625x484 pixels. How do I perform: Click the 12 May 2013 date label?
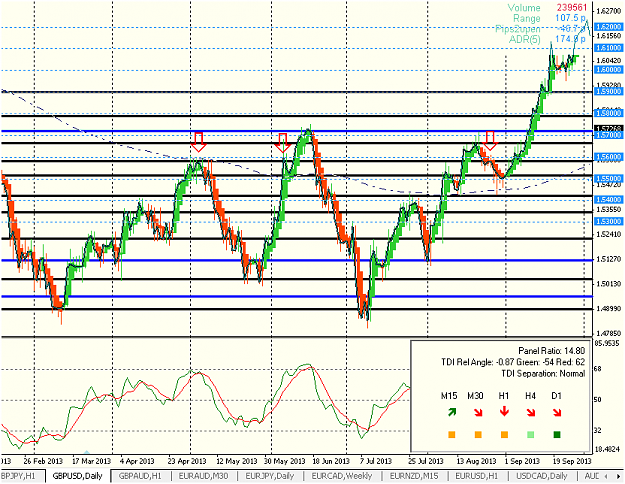coord(236,461)
